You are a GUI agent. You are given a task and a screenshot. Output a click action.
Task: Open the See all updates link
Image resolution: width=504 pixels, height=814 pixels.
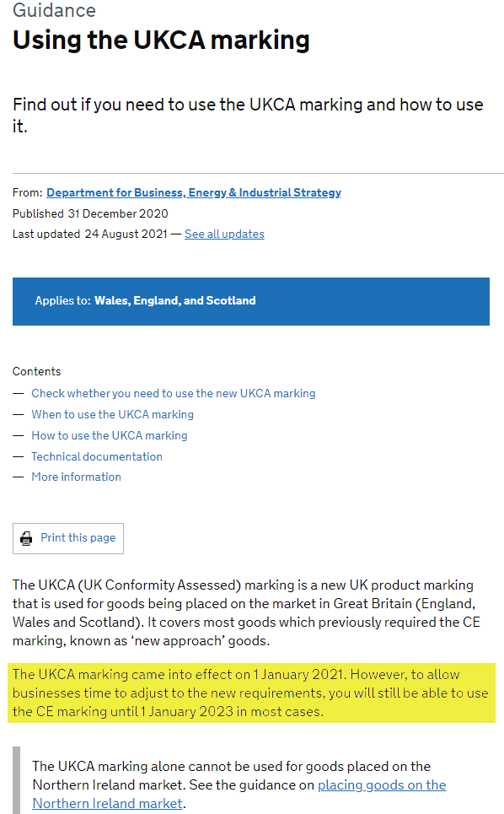coord(224,234)
